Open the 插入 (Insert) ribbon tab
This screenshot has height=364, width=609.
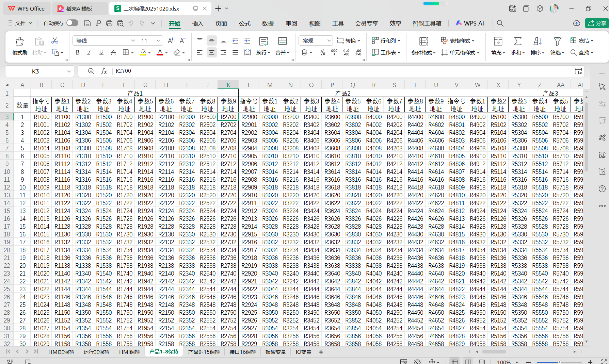197,23
